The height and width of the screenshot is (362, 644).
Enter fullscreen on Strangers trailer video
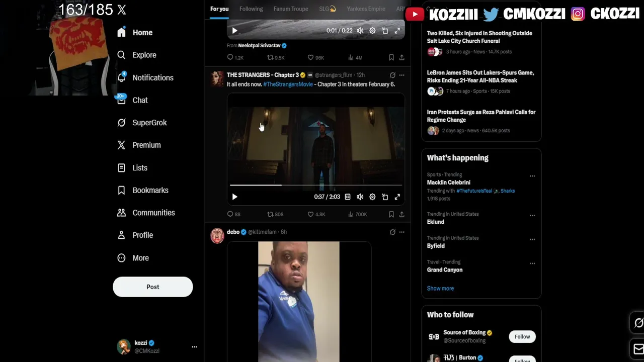click(x=397, y=197)
